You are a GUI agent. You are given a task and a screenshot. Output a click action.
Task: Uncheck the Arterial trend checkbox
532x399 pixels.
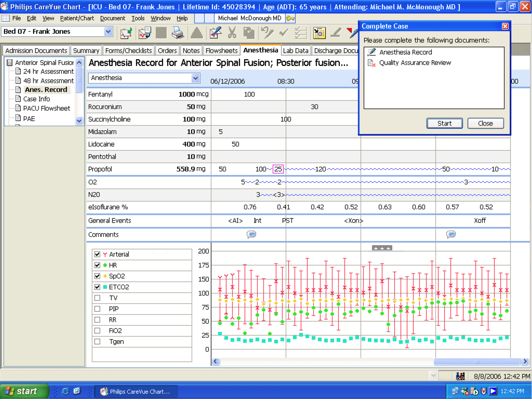[97, 254]
